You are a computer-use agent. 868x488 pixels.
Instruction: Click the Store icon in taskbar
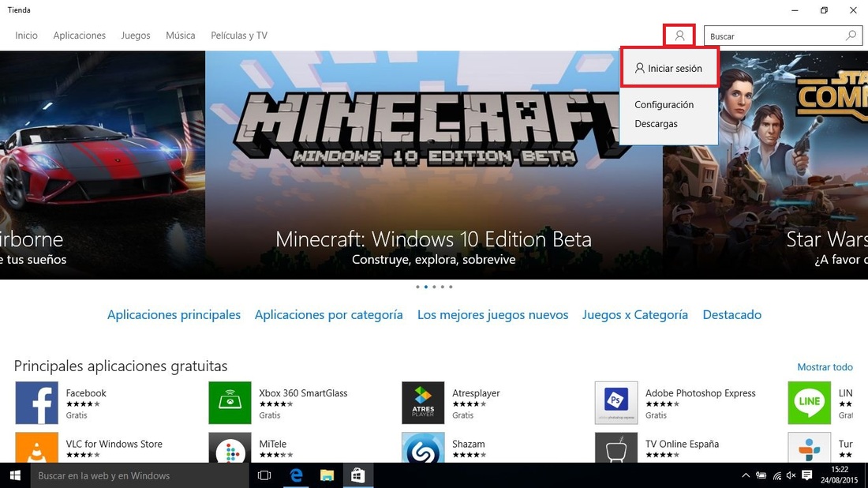pos(358,476)
